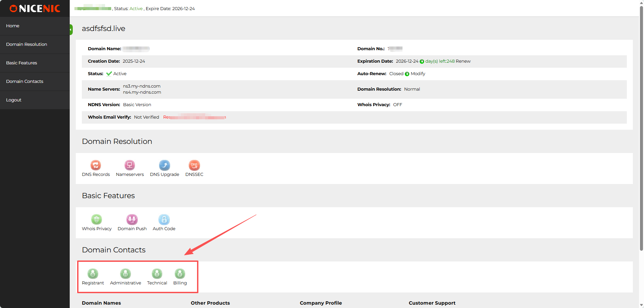Click the Domain Push icon
This screenshot has width=644, height=308.
pyautogui.click(x=132, y=220)
